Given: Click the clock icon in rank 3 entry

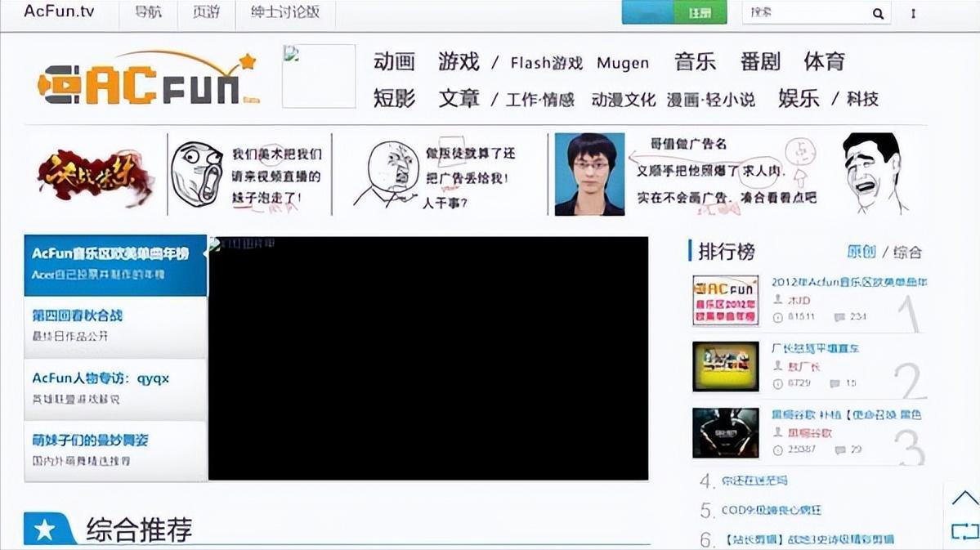Looking at the screenshot, I should coord(777,450).
